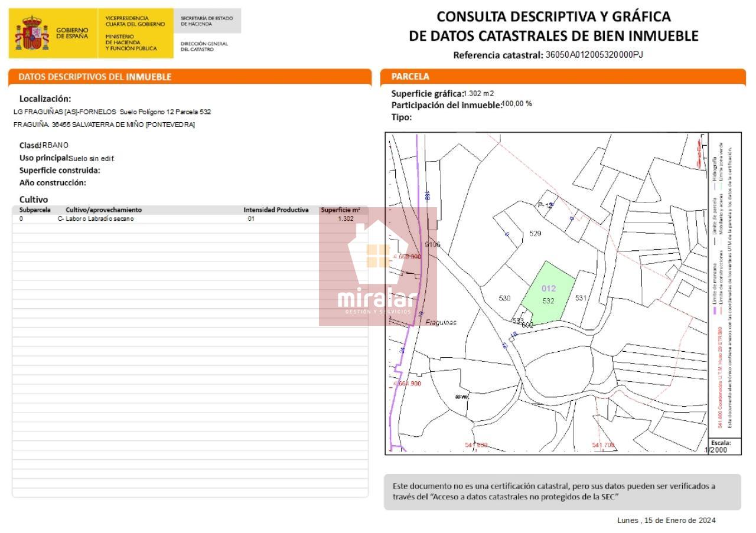Image resolution: width=756 pixels, height=533 pixels.
Task: Click the 'DATOS DESCRIPTIVOS DEL INMUEBLE' header bar
Action: pos(190,77)
